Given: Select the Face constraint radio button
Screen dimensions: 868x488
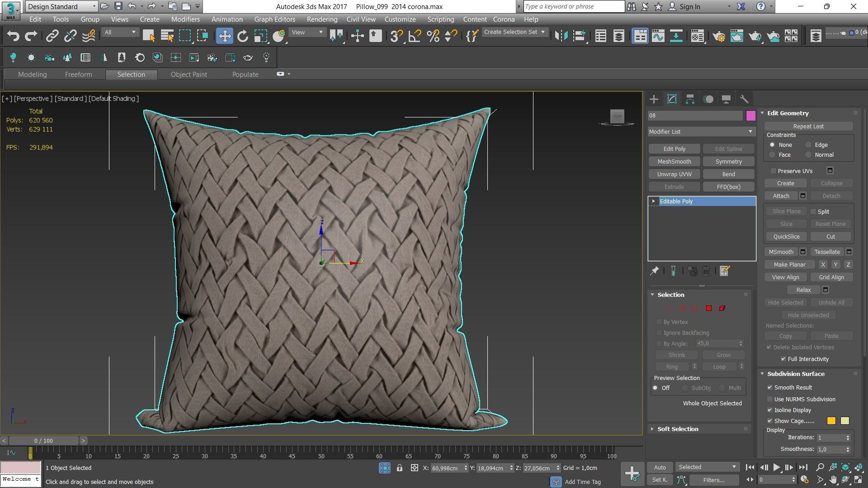Looking at the screenshot, I should [772, 155].
